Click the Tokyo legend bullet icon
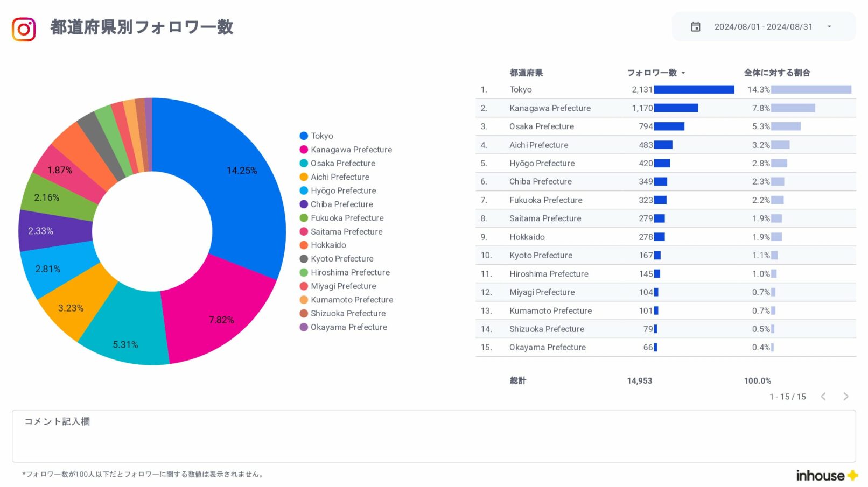The height and width of the screenshot is (487, 868). click(x=304, y=136)
